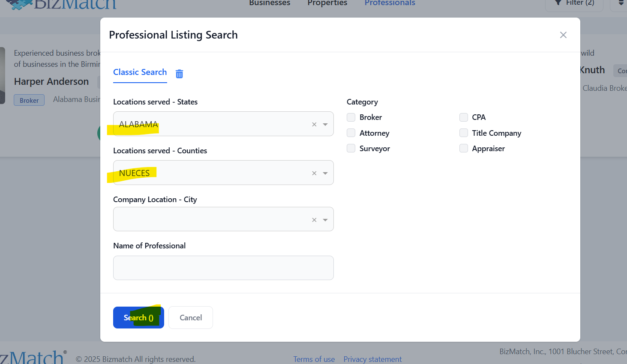Clear the ALABAMA state selection
Screen dimensions: 627x364
314,124
